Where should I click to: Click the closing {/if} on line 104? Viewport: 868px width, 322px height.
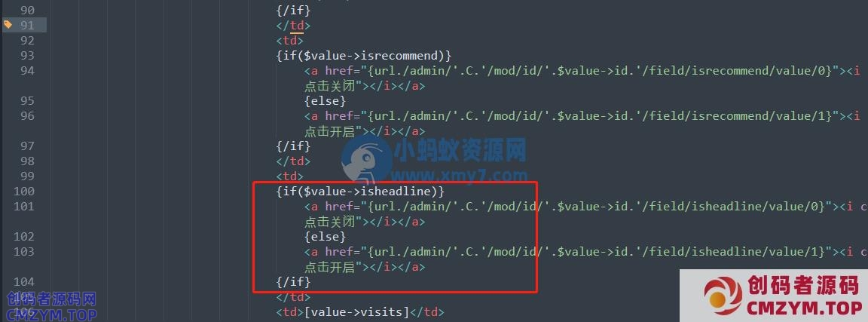[293, 282]
